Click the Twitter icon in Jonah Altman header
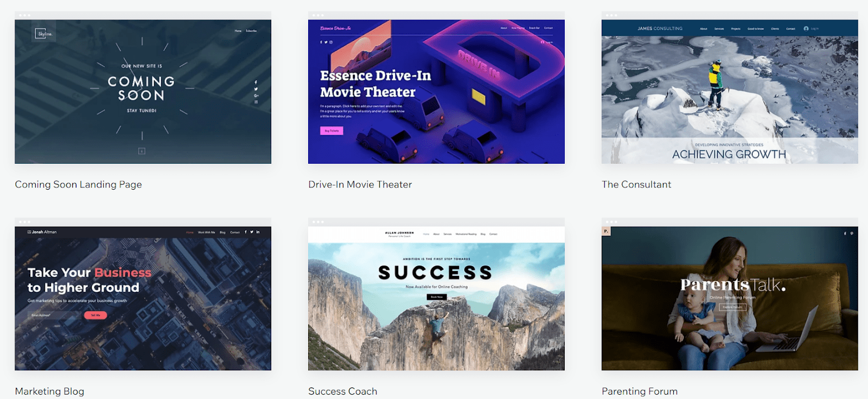The width and height of the screenshot is (868, 399). point(252,232)
